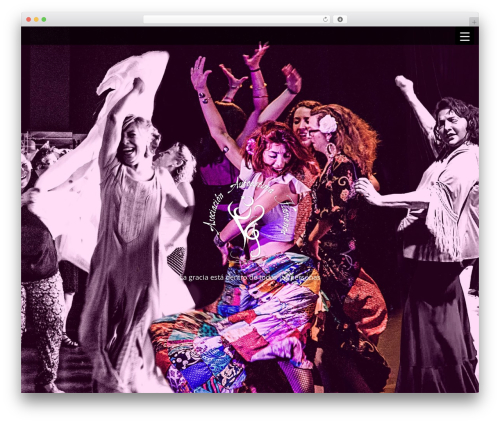Minimize the window with yellow button
Screen dimensions: 500x423
[x=36, y=20]
